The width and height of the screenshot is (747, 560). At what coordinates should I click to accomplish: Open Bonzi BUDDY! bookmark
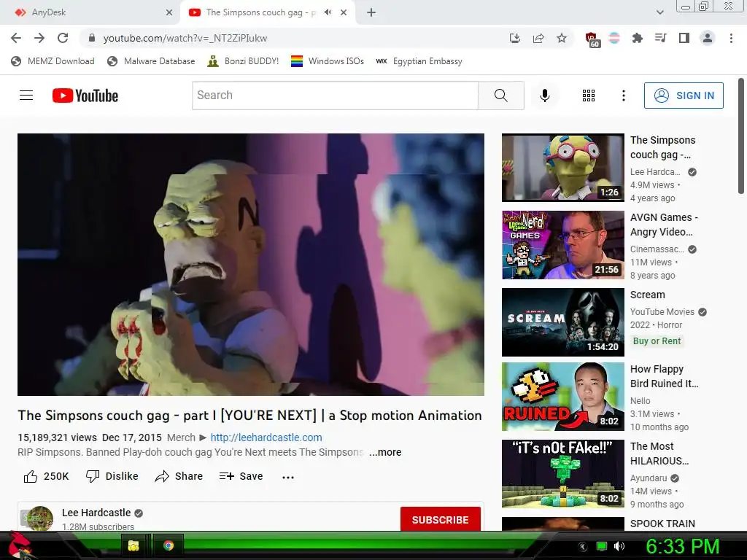click(243, 61)
